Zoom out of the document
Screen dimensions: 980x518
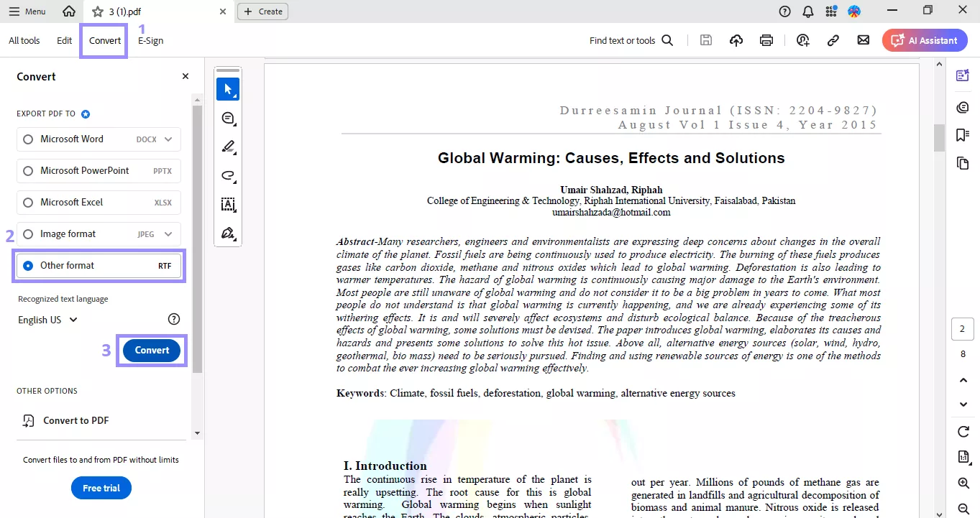963,509
